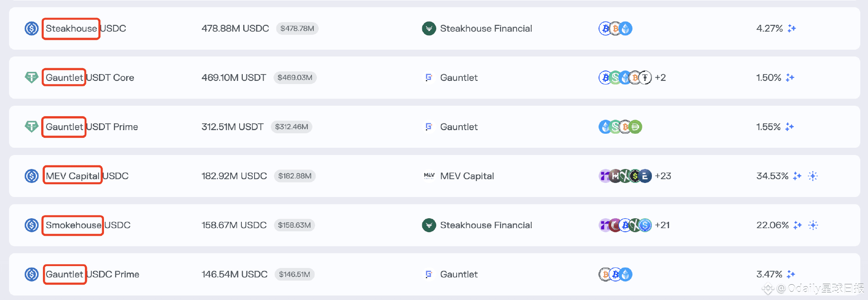
Task: Expand the +21 collateral list for Smokehouse
Action: (x=662, y=225)
